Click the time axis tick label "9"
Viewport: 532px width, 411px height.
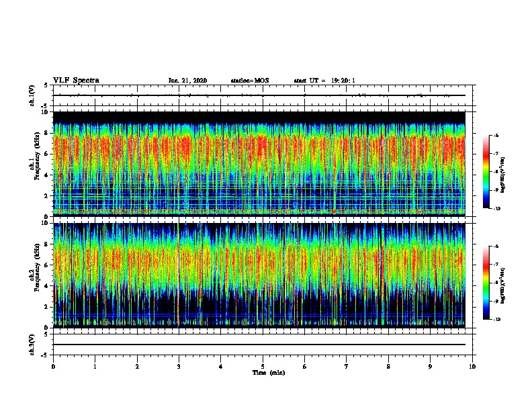tap(430, 367)
